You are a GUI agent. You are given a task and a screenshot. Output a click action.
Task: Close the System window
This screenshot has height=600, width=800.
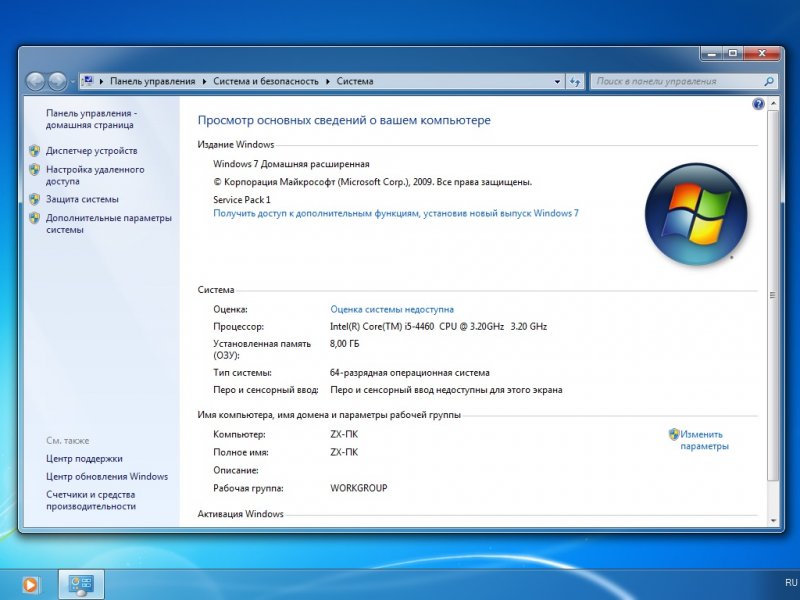[762, 53]
